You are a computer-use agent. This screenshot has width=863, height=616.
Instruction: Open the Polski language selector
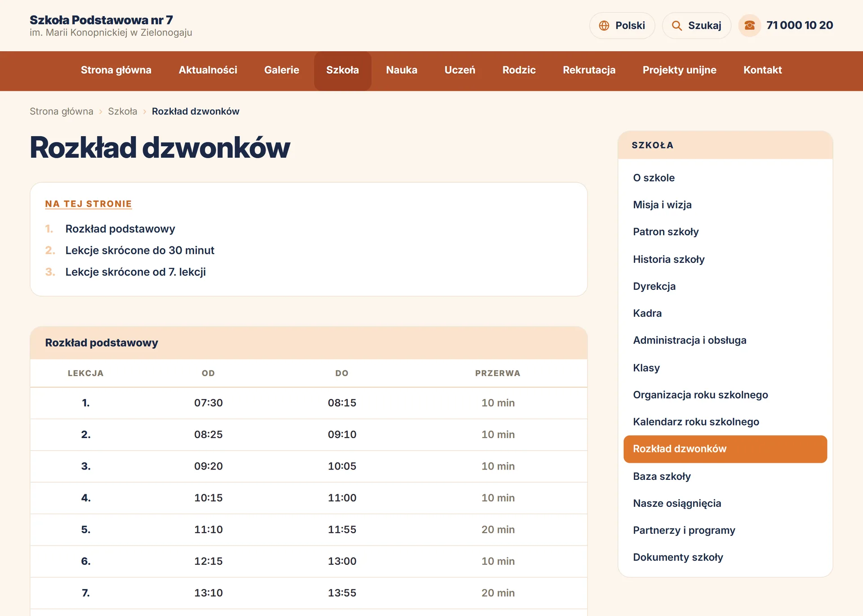click(622, 26)
